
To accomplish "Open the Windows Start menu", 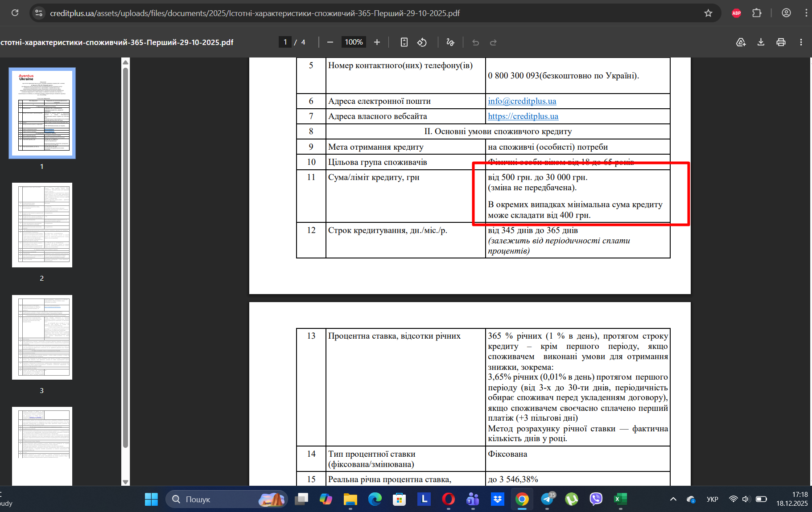I will 151,499.
